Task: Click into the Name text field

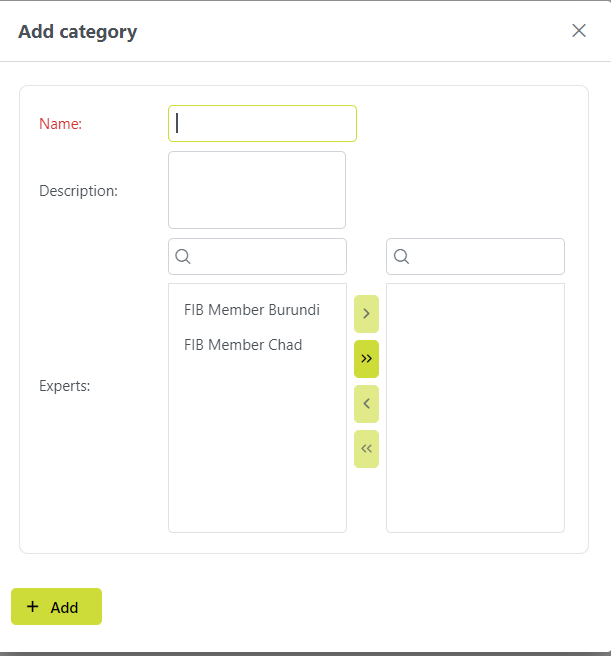Action: (262, 123)
